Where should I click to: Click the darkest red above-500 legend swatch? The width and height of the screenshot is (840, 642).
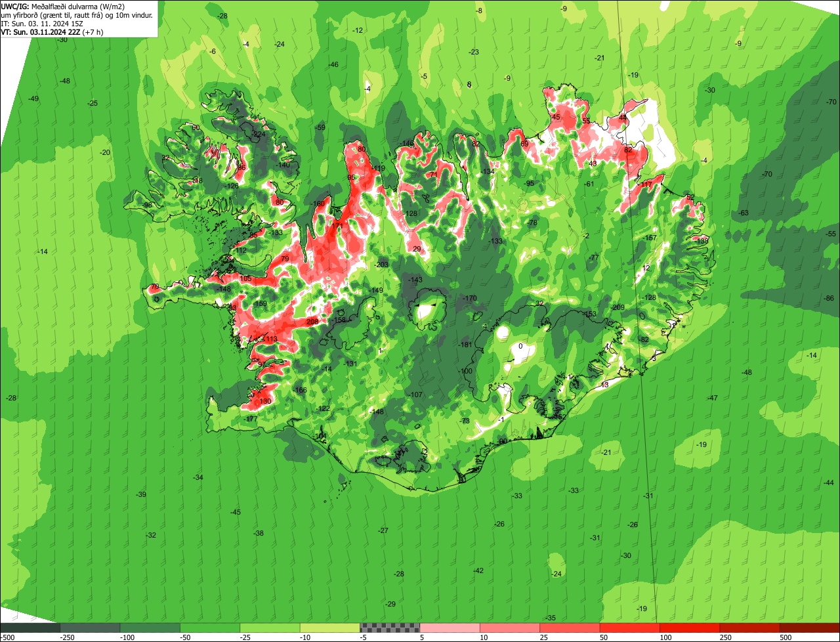[x=810, y=628]
